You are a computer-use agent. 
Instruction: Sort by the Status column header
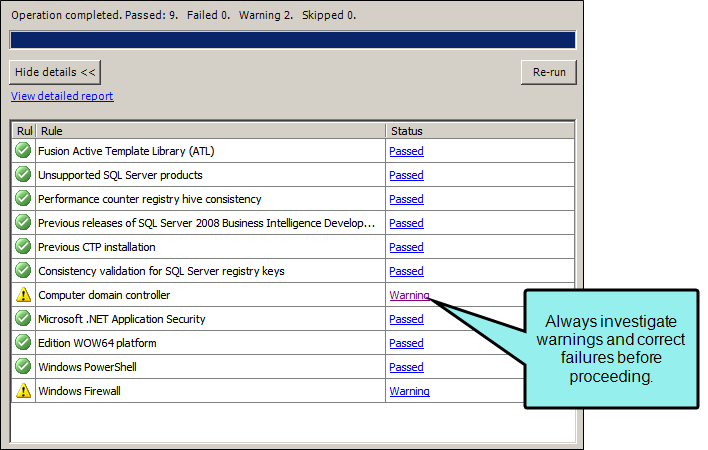click(480, 131)
